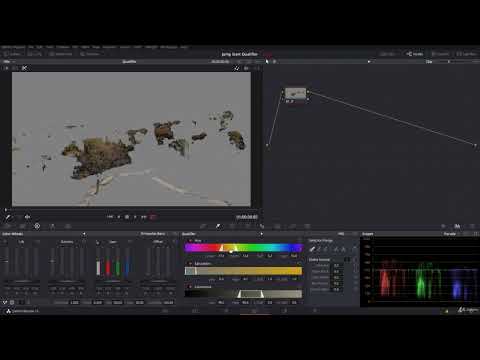Image resolution: width=480 pixels, height=360 pixels.
Task: Reset the Offset bars
Action: click(175, 241)
